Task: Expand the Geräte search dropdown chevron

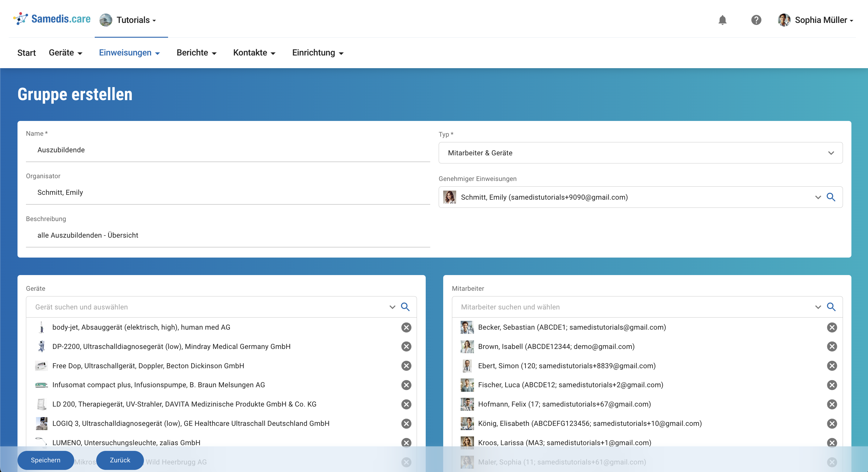Action: (x=392, y=307)
